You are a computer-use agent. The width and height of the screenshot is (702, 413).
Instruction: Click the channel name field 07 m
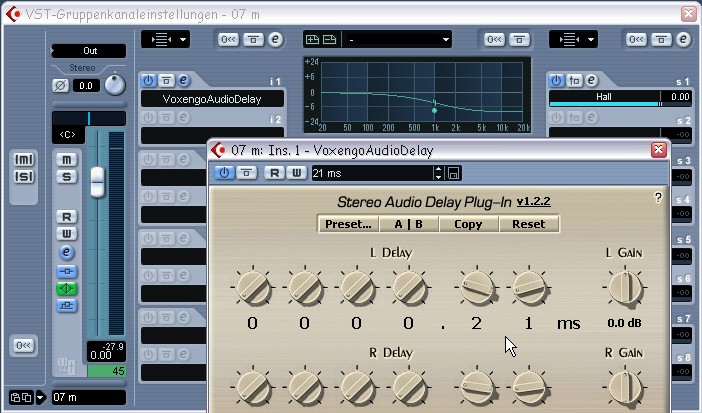pos(89,397)
